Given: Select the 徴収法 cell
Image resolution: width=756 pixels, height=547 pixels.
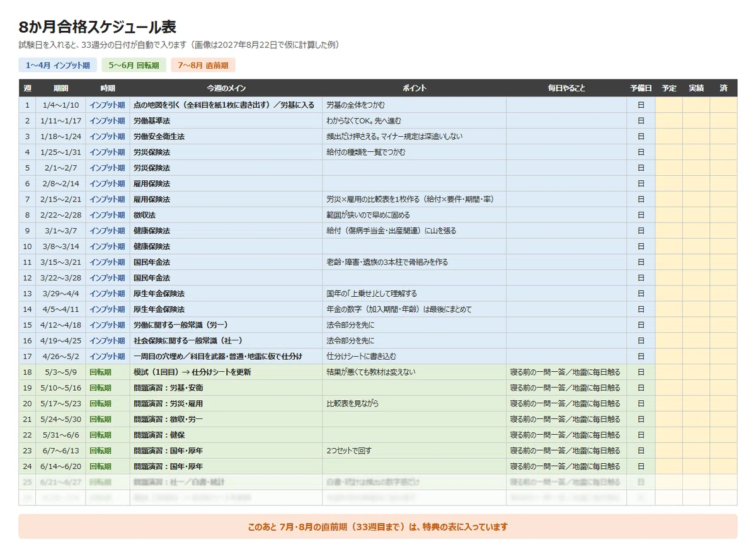Looking at the screenshot, I should tap(226, 215).
